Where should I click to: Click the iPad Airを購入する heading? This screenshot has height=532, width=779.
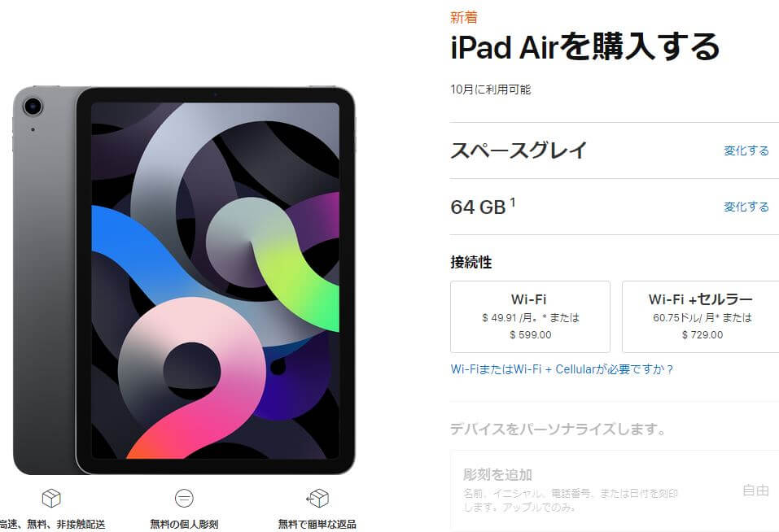tap(584, 46)
